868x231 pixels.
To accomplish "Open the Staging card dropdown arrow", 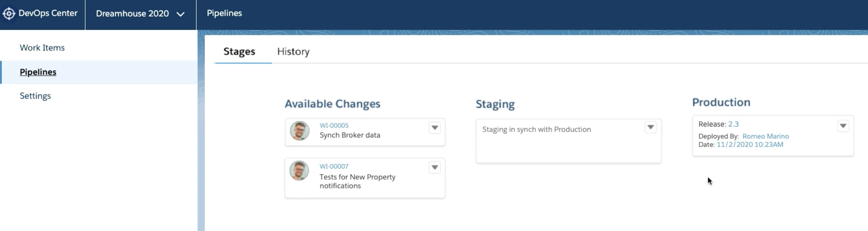I will 651,127.
